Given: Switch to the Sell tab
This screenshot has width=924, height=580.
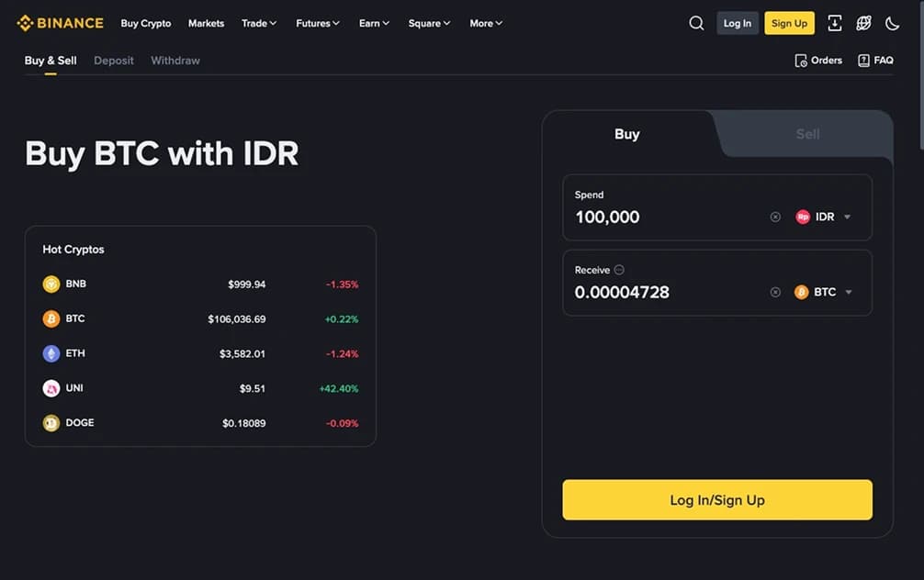Looking at the screenshot, I should pyautogui.click(x=806, y=134).
